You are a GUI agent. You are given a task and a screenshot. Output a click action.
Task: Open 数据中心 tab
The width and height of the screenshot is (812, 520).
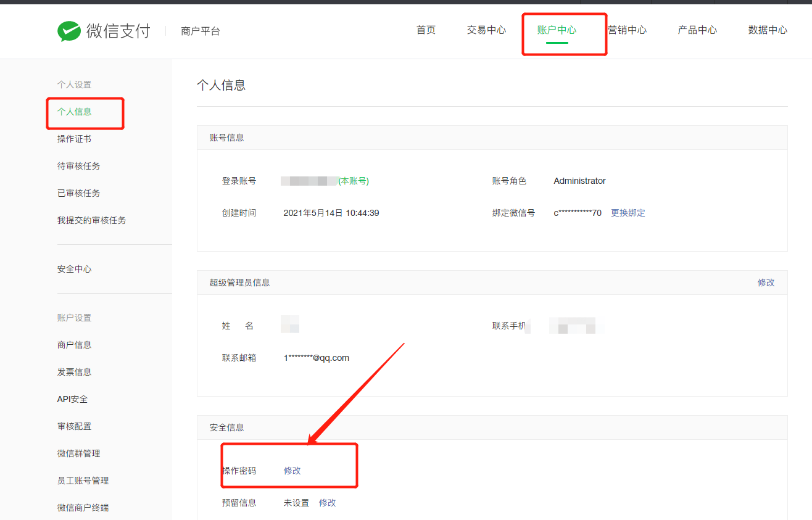[x=768, y=30]
